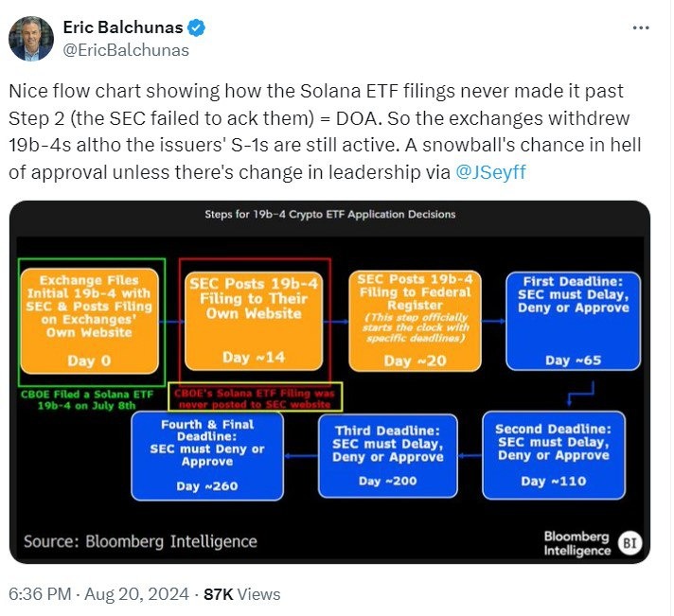Click the Third Deadline Day ~200 box
Screen dimensions: 674x616
387,455
